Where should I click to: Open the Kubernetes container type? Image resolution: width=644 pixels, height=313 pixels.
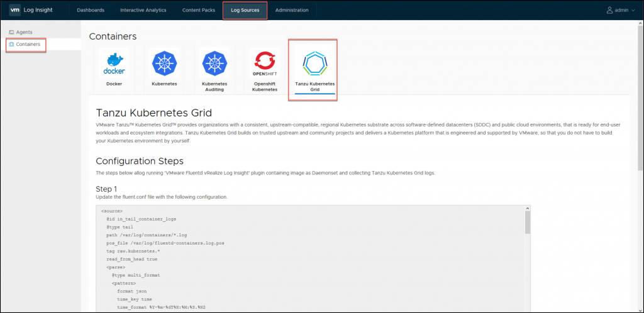click(x=164, y=64)
